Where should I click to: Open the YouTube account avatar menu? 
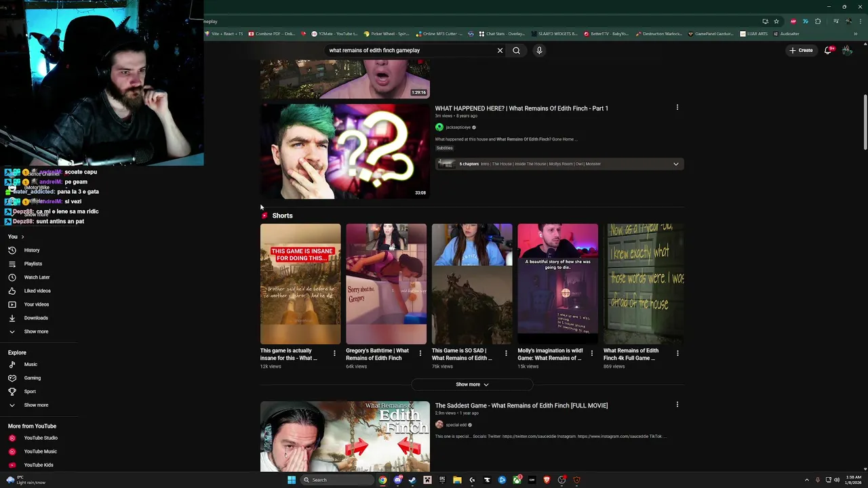pos(847,50)
